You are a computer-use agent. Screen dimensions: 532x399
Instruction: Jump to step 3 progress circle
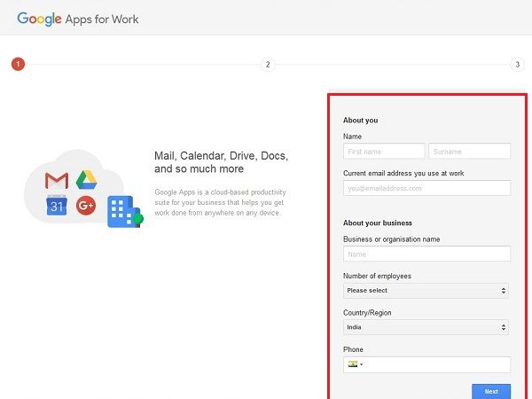pos(517,64)
